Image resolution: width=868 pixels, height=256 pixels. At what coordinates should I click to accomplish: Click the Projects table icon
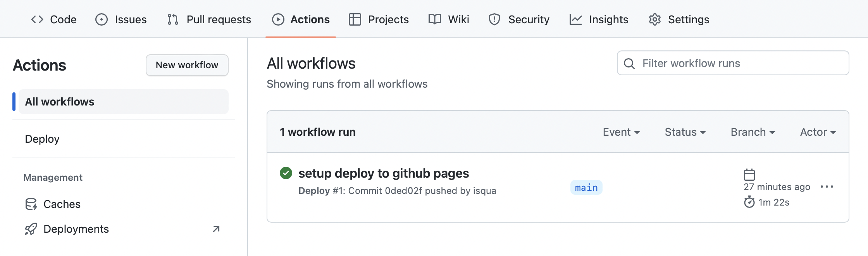[x=355, y=19]
